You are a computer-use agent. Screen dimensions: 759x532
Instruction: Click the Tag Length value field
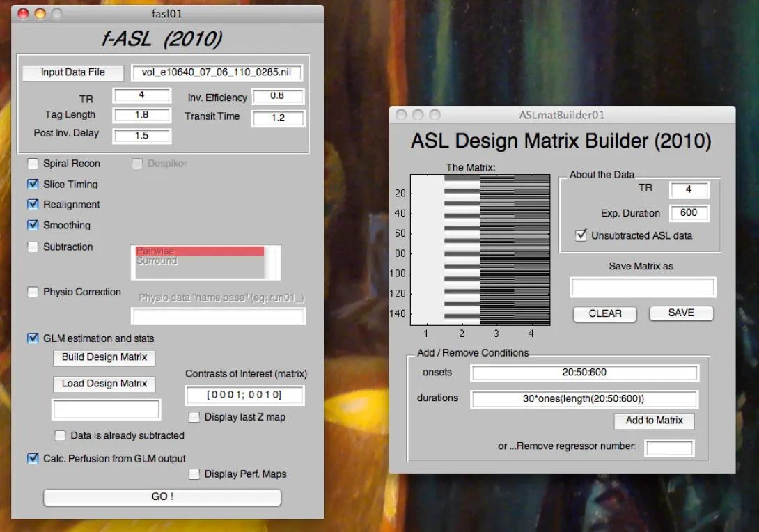click(141, 115)
